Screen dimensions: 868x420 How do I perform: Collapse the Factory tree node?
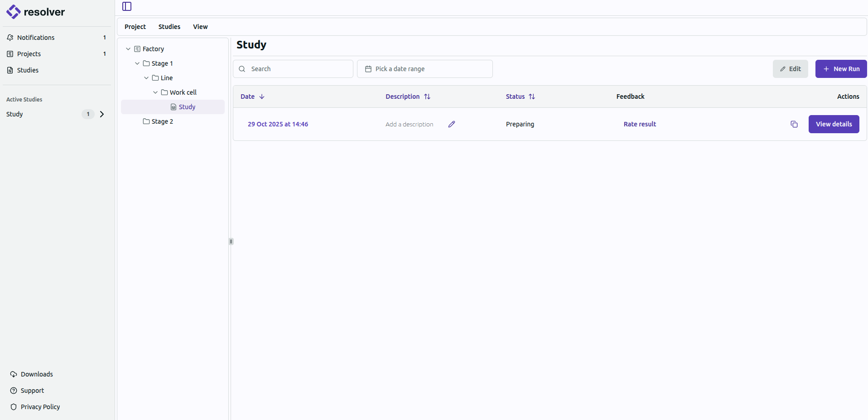click(128, 49)
